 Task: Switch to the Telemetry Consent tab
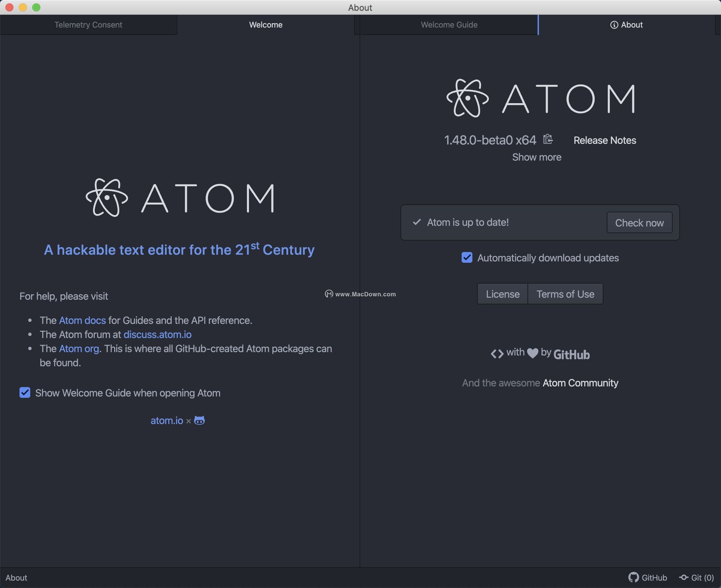[88, 25]
